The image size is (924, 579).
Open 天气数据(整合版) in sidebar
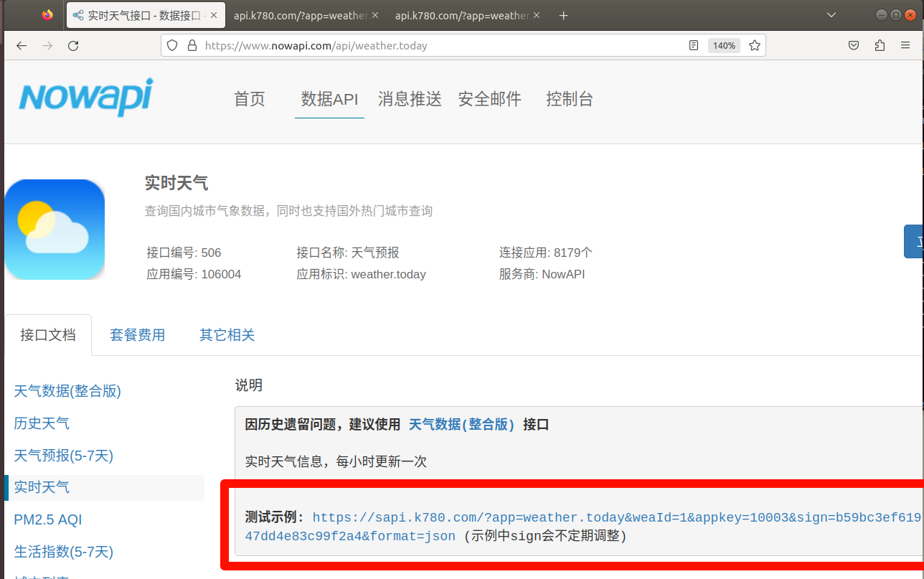tap(67, 391)
